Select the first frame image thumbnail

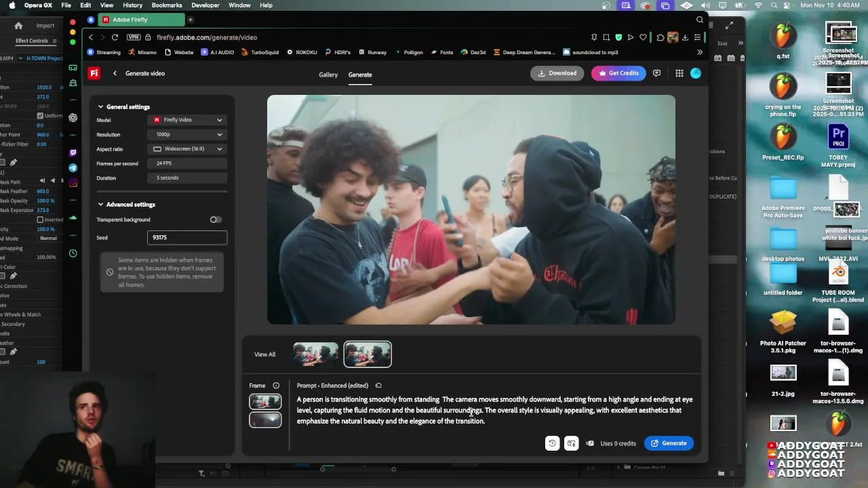pos(265,402)
